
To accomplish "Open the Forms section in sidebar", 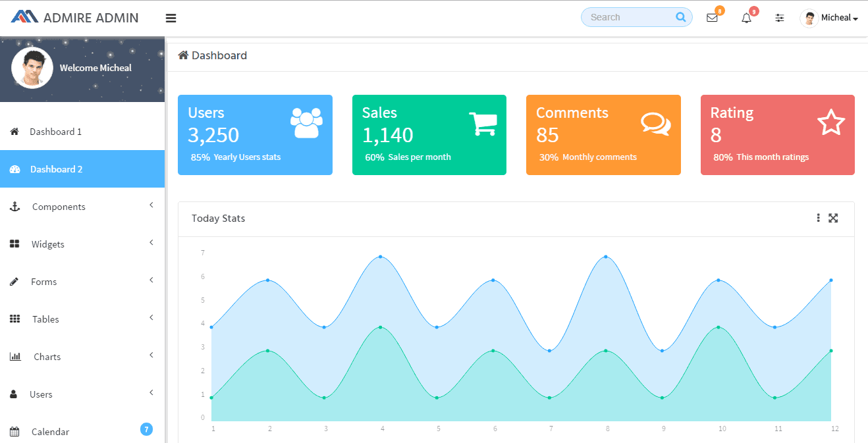I will 43,281.
